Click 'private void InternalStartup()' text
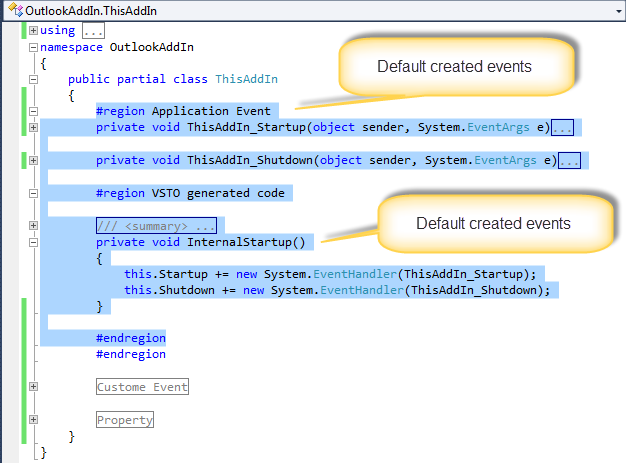 click(200, 242)
